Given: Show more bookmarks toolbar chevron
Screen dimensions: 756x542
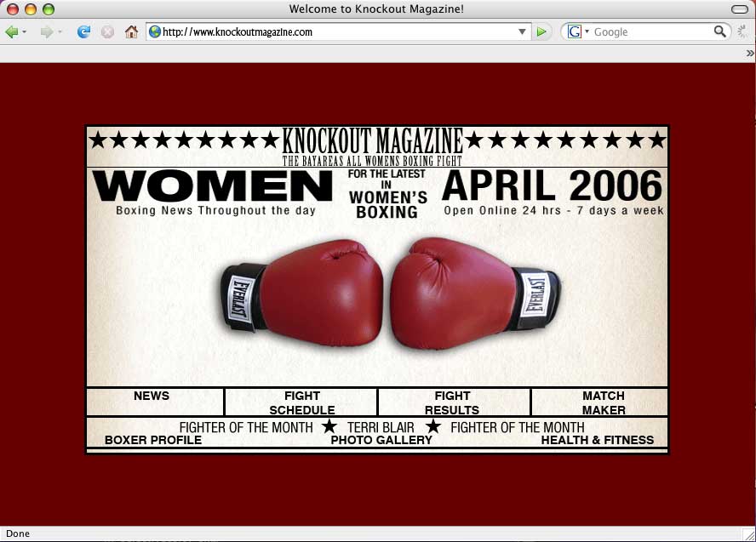Looking at the screenshot, I should 749,53.
